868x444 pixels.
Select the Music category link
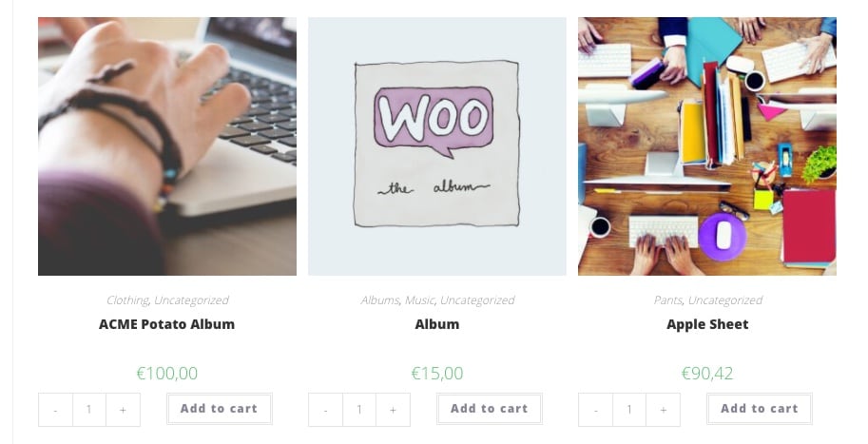419,300
